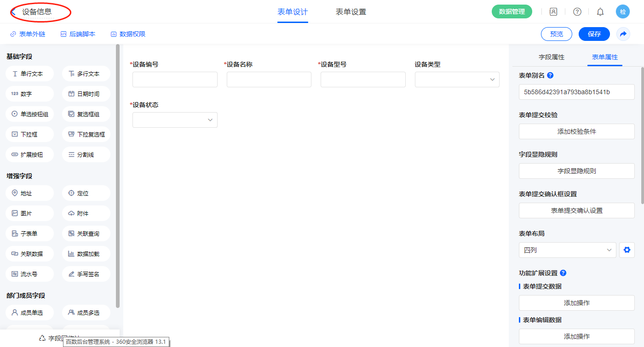The image size is (644, 347).
Task: Click the back arrow beside 设备信息
Action: point(13,12)
